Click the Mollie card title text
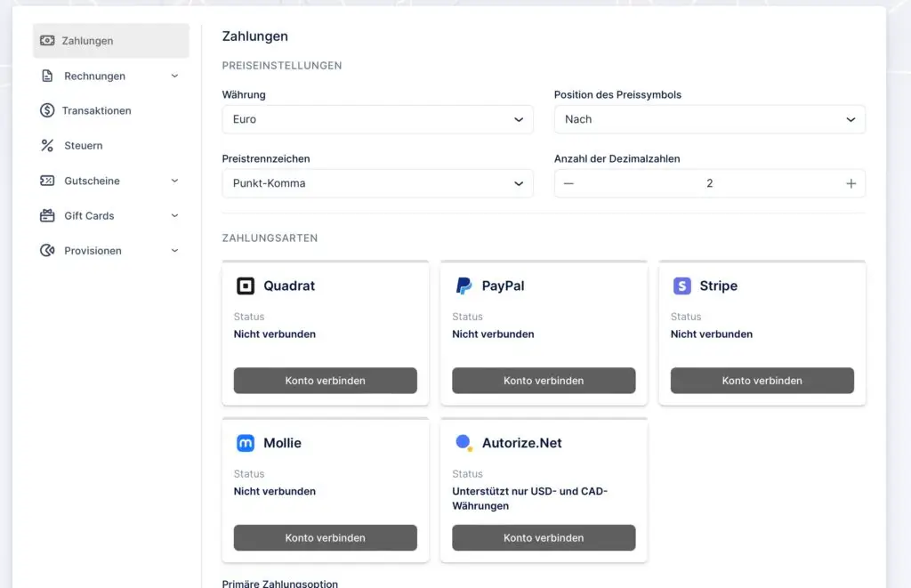Image resolution: width=911 pixels, height=588 pixels. [x=282, y=443]
